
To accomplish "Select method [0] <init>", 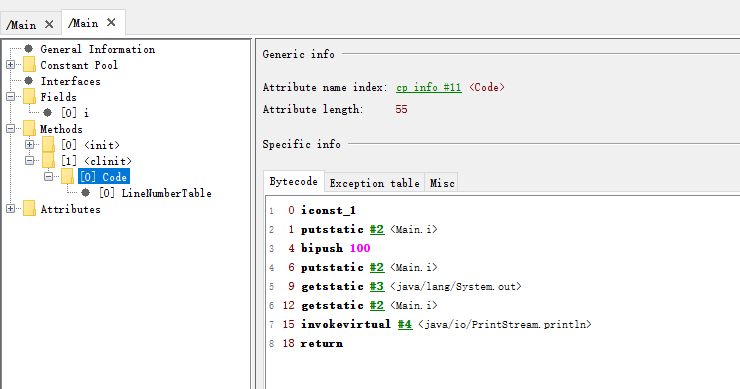I will coord(90,145).
